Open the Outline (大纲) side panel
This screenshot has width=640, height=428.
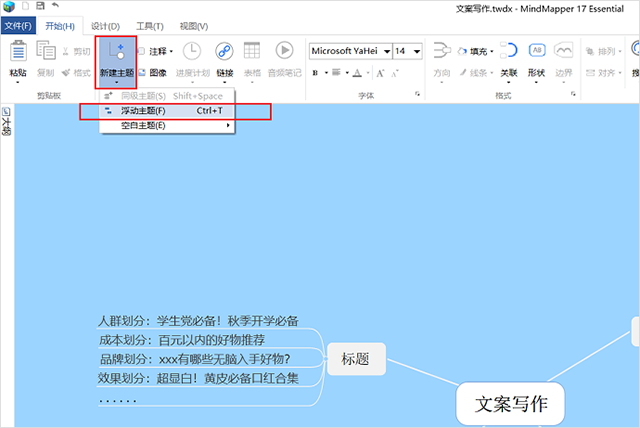(7, 126)
